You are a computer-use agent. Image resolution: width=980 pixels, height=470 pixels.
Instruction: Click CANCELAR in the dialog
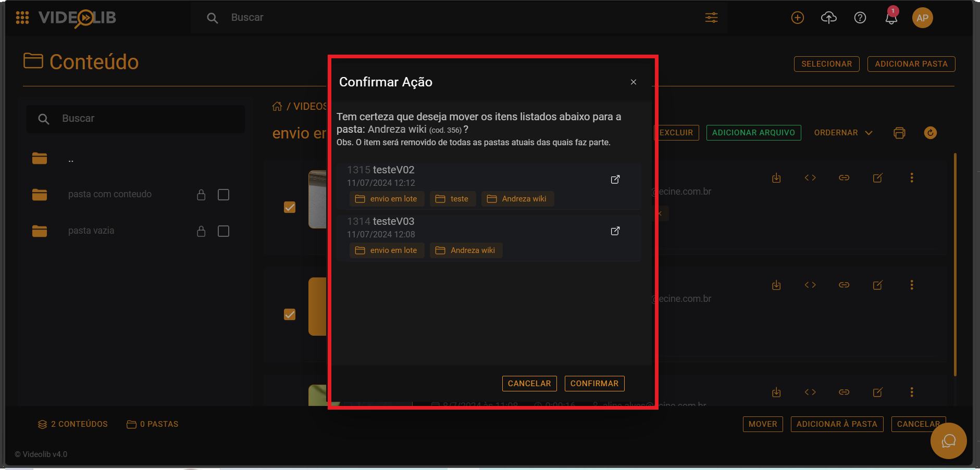point(529,384)
